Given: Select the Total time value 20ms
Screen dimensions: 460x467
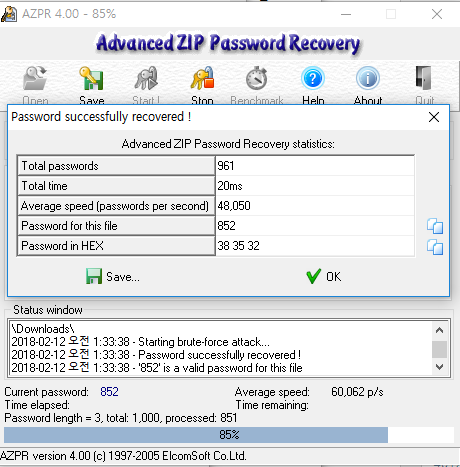Looking at the screenshot, I should click(315, 186).
